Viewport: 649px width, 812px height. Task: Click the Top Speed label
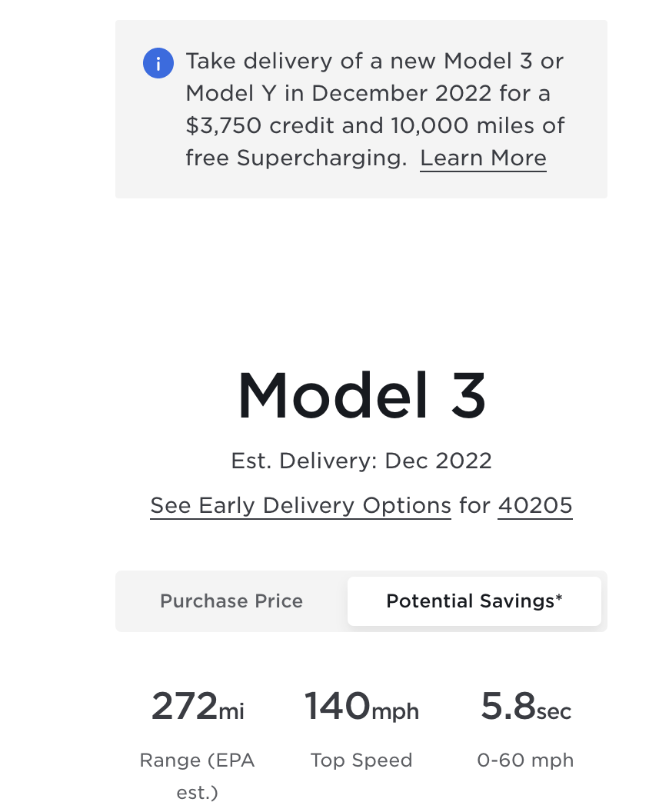pos(361,760)
